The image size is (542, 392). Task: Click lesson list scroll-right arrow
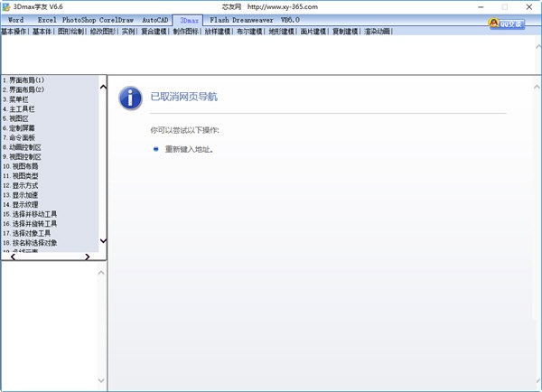pos(87,257)
